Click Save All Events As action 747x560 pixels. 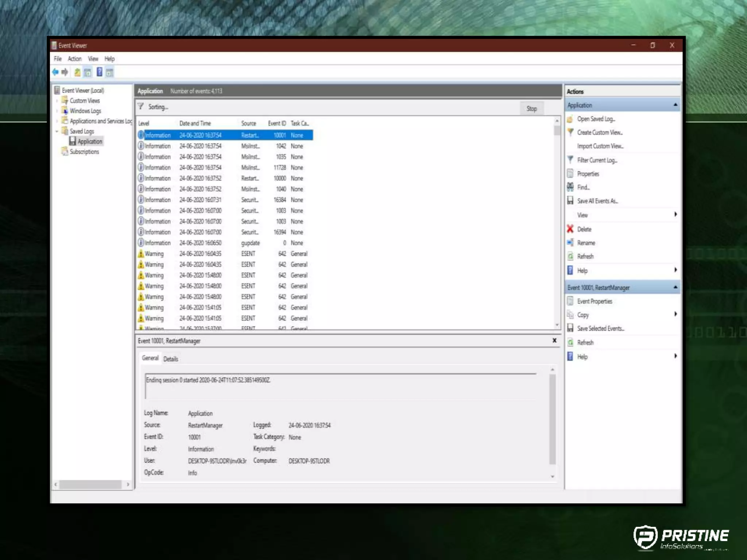coord(597,201)
